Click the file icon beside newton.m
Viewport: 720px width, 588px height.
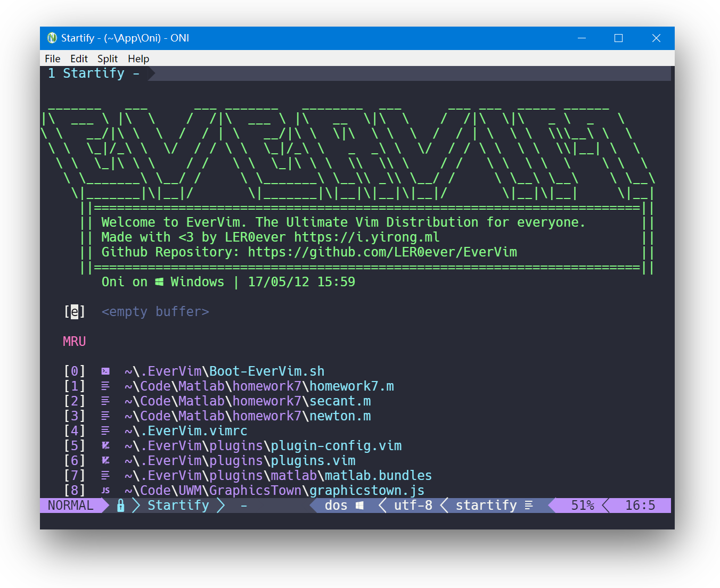point(105,416)
